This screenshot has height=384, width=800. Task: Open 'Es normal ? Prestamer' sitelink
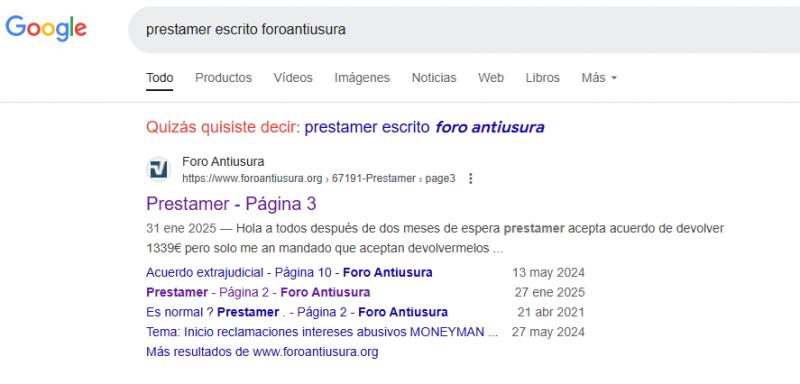[296, 312]
